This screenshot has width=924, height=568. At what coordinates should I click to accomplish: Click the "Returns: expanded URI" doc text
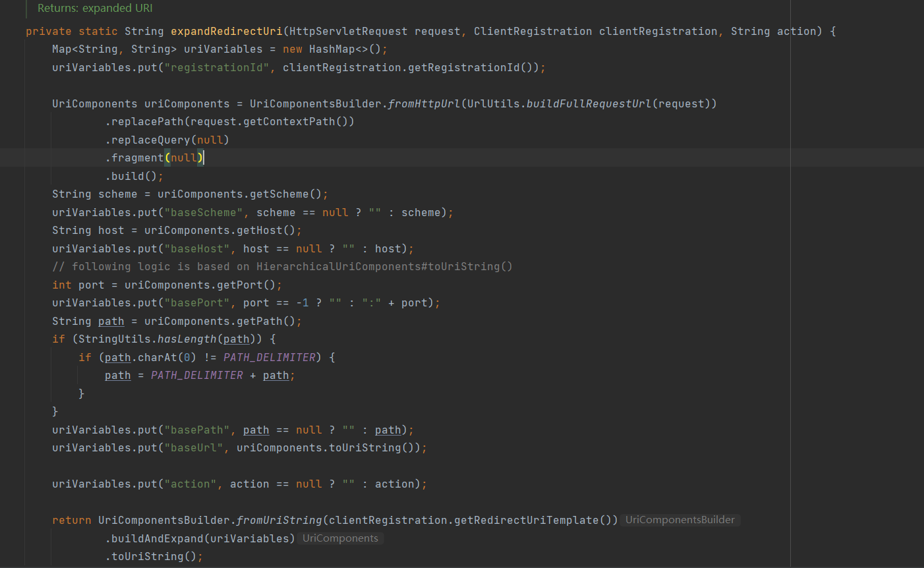pos(95,8)
